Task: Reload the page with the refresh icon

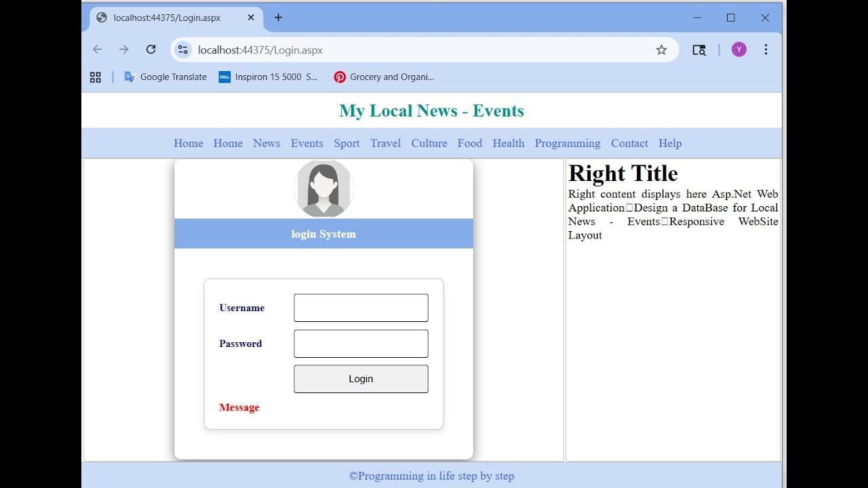Action: tap(151, 49)
